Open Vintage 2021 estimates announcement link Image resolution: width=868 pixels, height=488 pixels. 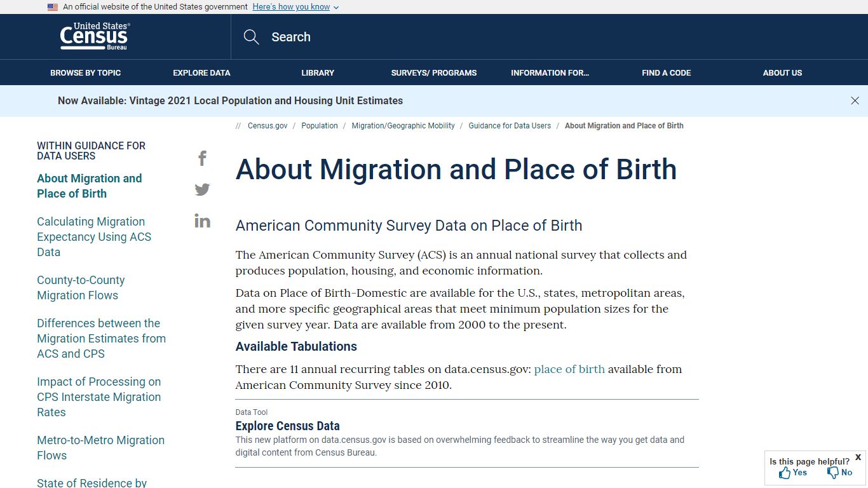[x=230, y=100]
